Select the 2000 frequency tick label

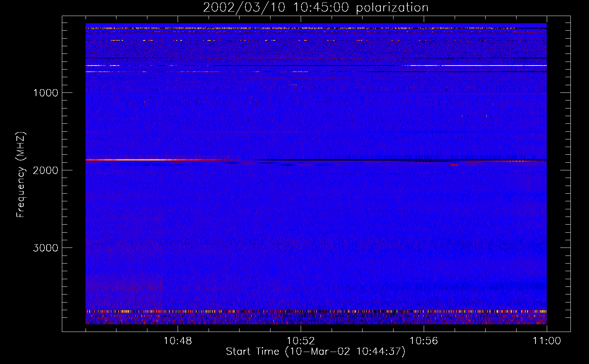pos(46,170)
